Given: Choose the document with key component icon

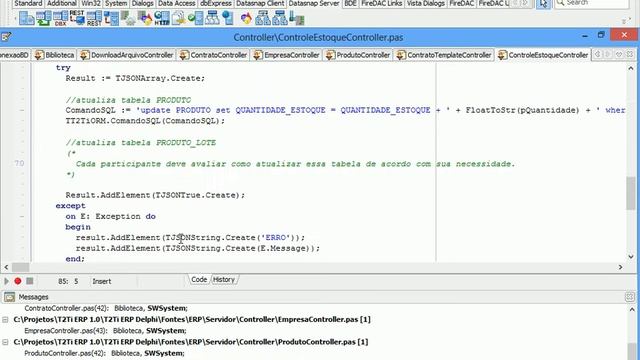Looking at the screenshot, I should pyautogui.click(x=178, y=19).
